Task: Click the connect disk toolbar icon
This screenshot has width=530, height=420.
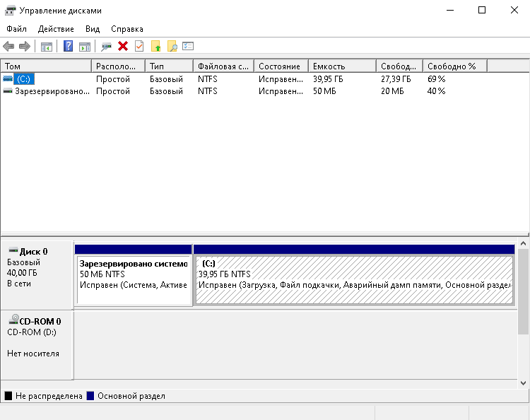Action: [x=106, y=47]
